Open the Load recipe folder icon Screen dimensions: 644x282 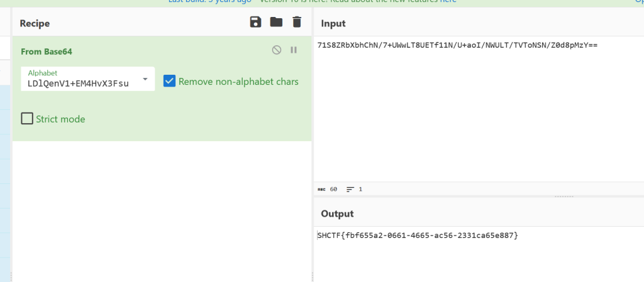click(276, 23)
